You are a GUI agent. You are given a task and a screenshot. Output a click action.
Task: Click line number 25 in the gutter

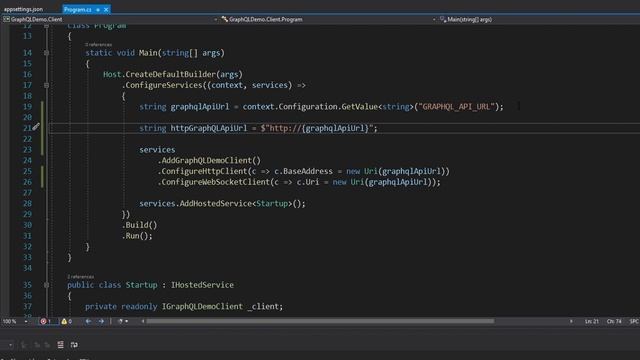[x=27, y=171]
